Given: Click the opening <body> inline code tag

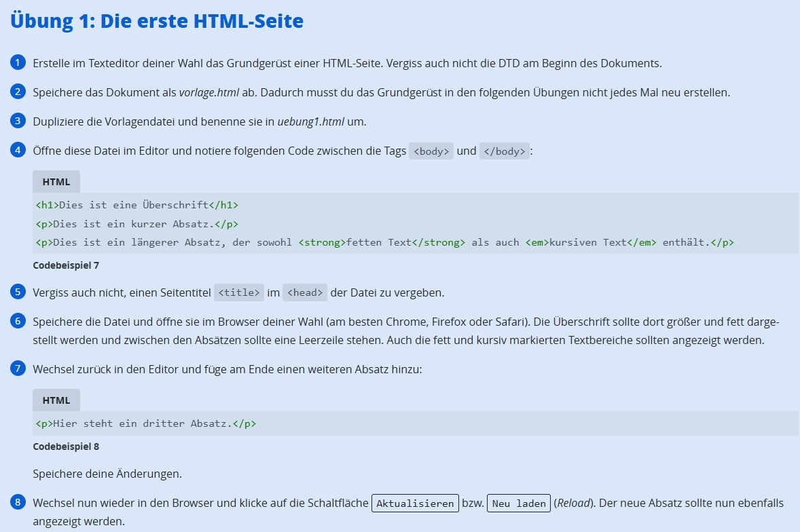Looking at the screenshot, I should [x=431, y=151].
